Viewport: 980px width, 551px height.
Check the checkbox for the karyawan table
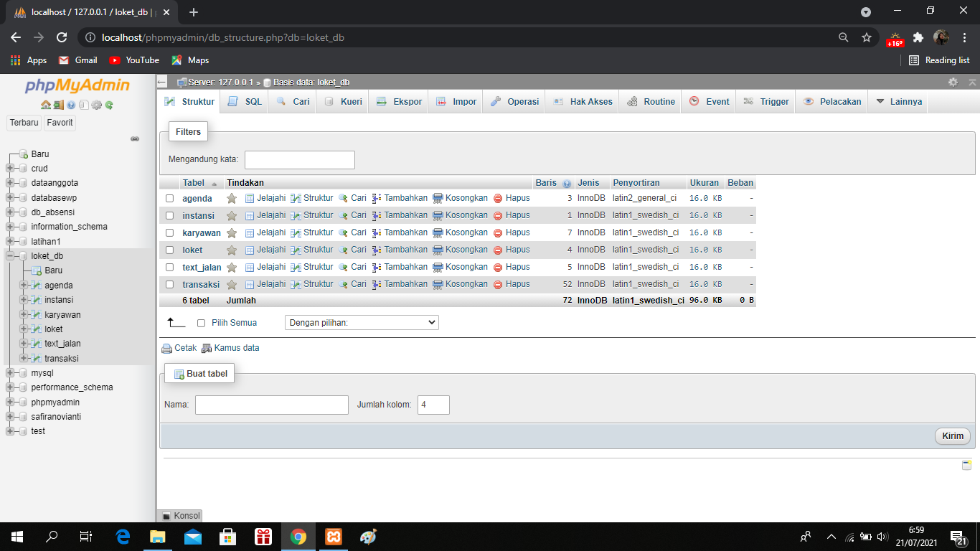[x=170, y=232]
